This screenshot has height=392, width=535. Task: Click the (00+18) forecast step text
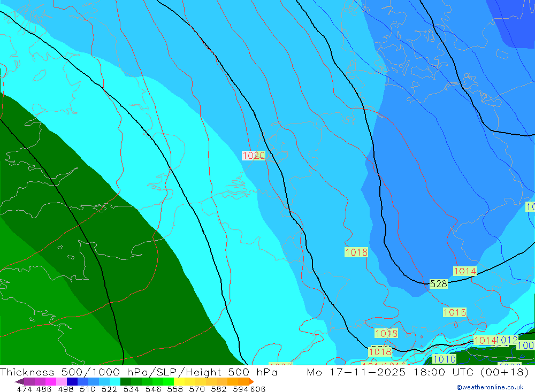click(x=505, y=372)
